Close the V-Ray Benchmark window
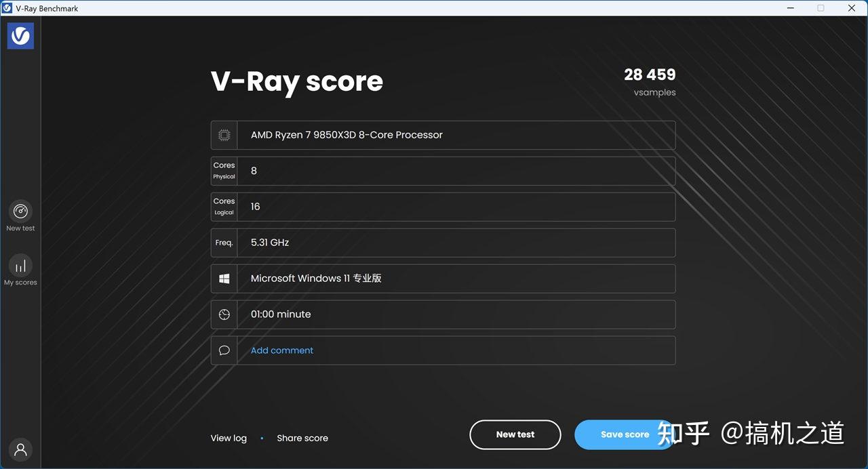 point(852,8)
